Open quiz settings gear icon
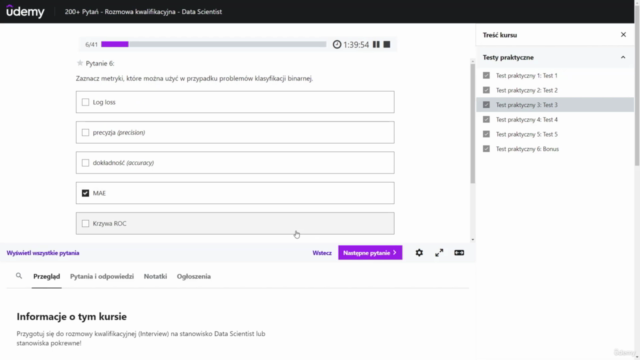This screenshot has height=360, width=640. 419,253
